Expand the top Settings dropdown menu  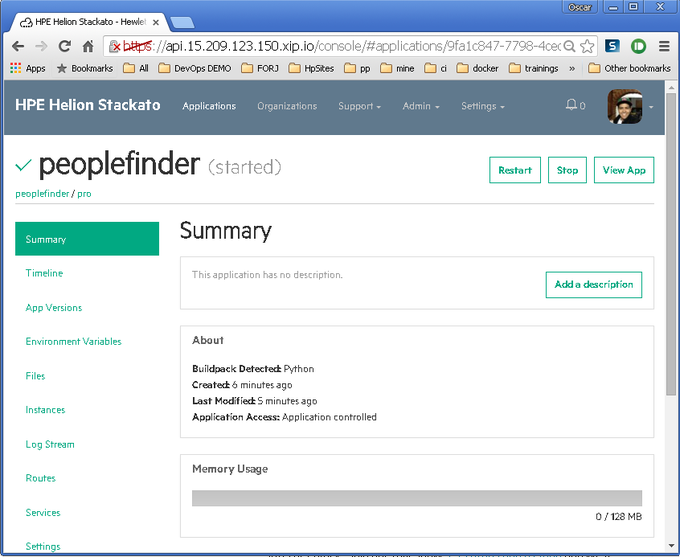483,106
